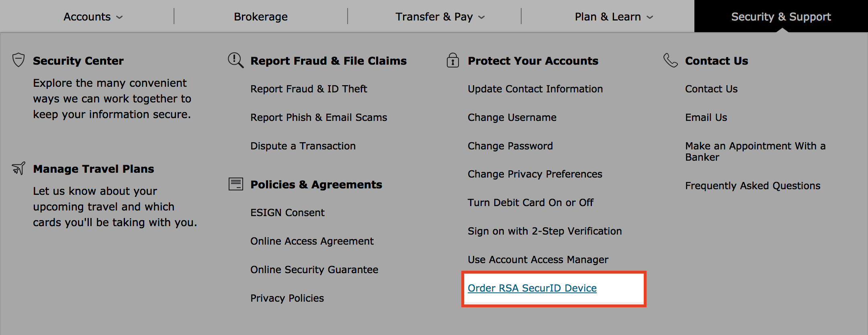Select the Security & Support tab
The width and height of the screenshot is (868, 335).
[781, 16]
